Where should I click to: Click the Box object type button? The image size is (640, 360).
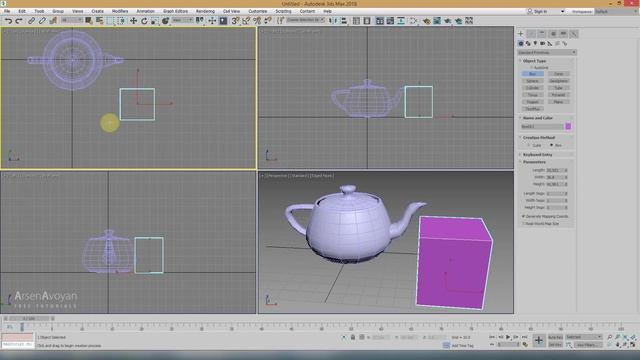coord(533,74)
